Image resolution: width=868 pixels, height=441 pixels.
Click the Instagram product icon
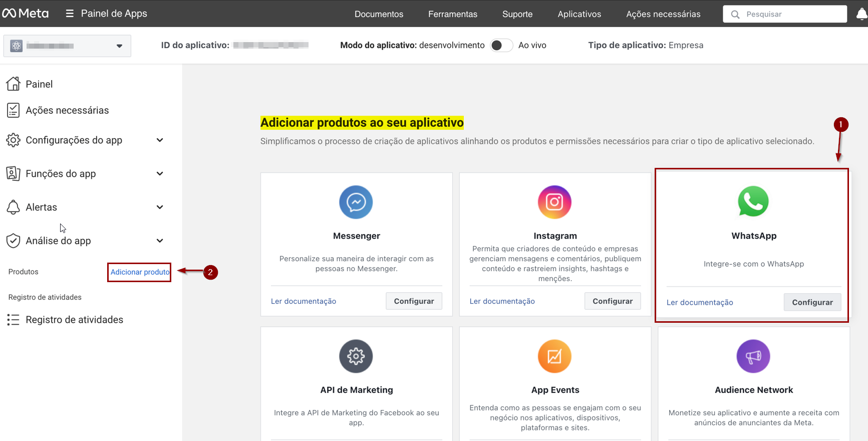point(554,202)
